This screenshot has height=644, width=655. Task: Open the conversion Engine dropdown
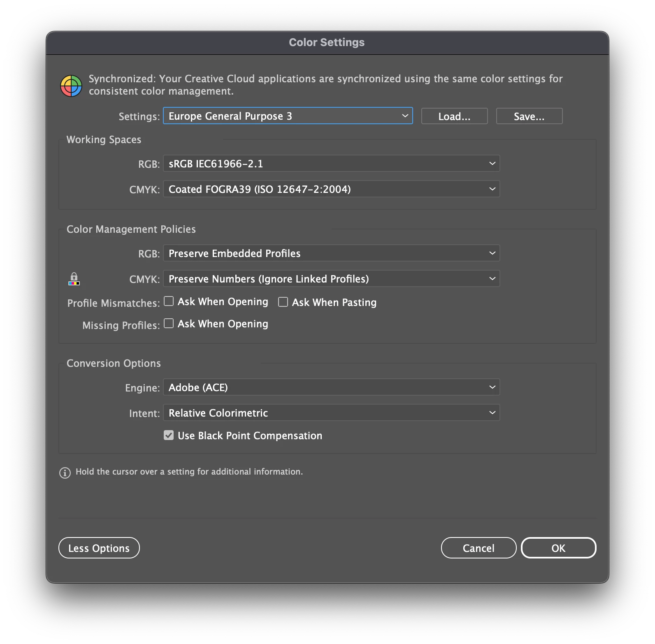332,387
